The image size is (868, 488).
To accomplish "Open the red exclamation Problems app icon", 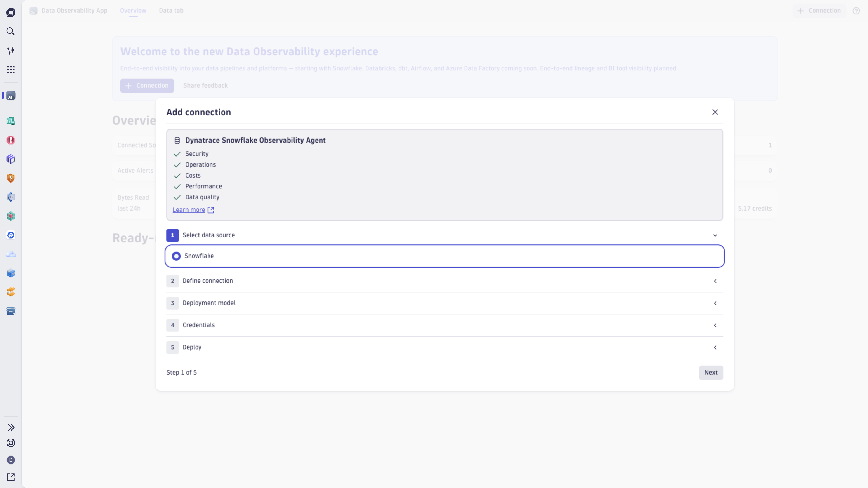I will click(x=11, y=140).
